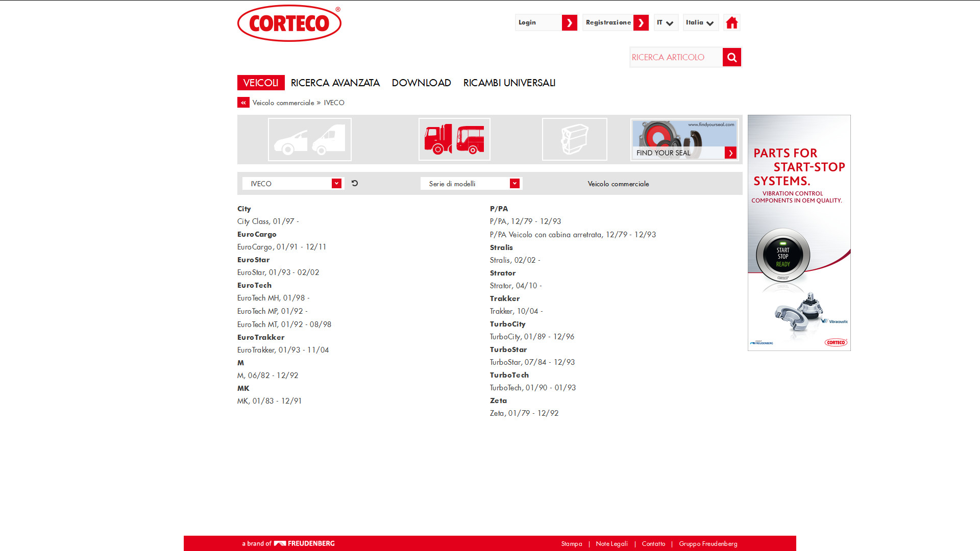Open Stralis, 02/02 model
Viewport: 980px width, 551px height.
515,260
